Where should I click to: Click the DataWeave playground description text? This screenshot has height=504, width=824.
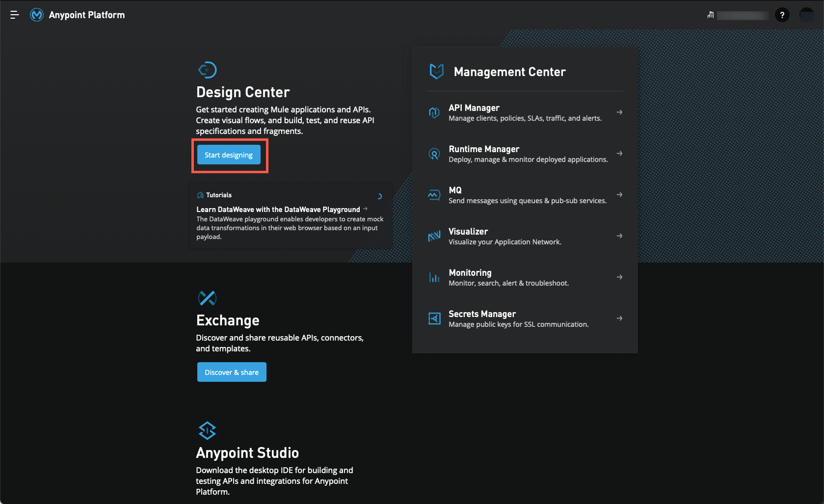(x=290, y=228)
